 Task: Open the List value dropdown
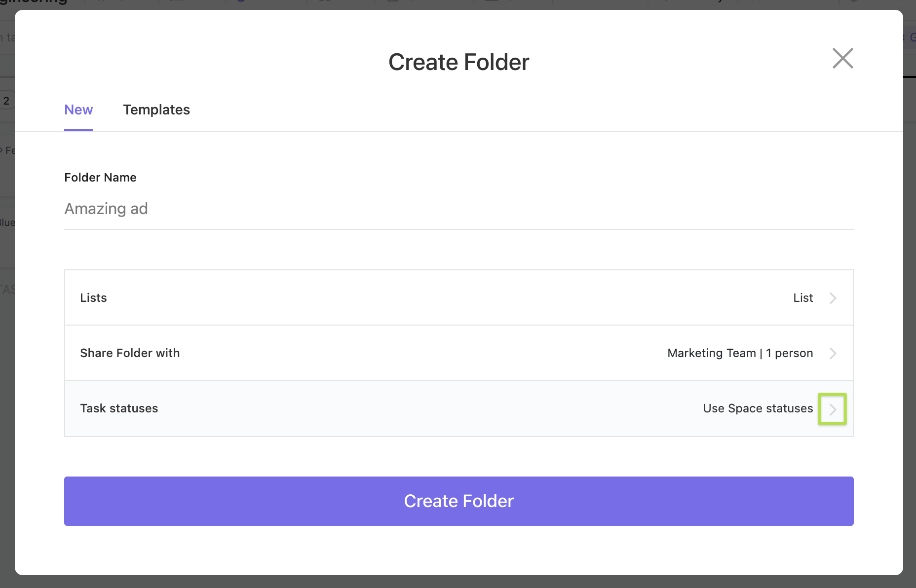click(x=802, y=298)
